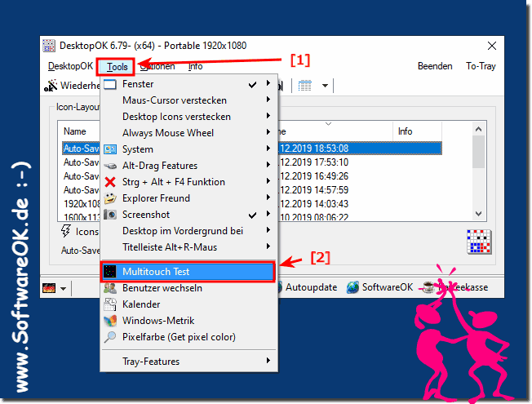Image resolution: width=532 pixels, height=404 pixels.
Task: Open the grid toolbar dropdown arrow
Action: click(x=325, y=86)
